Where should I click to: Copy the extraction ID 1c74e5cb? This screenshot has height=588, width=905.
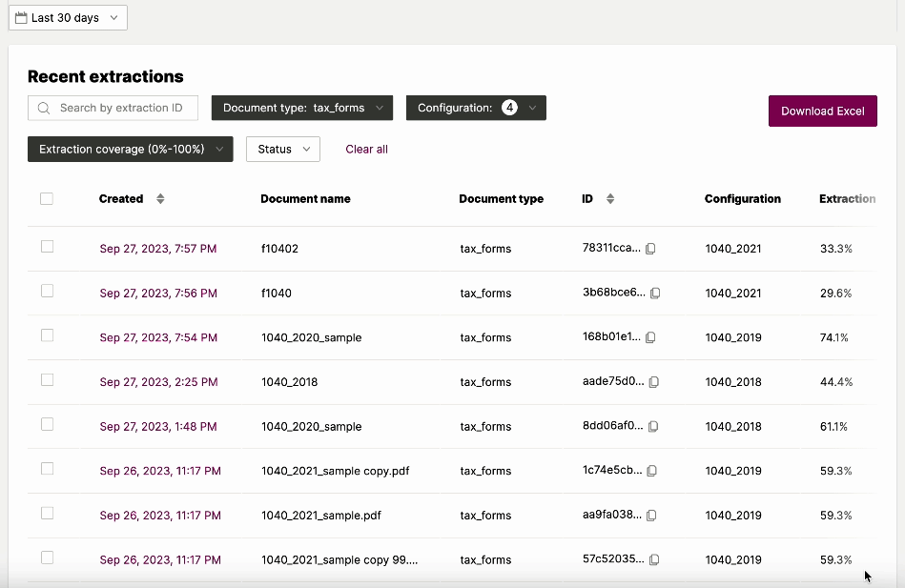(x=651, y=471)
